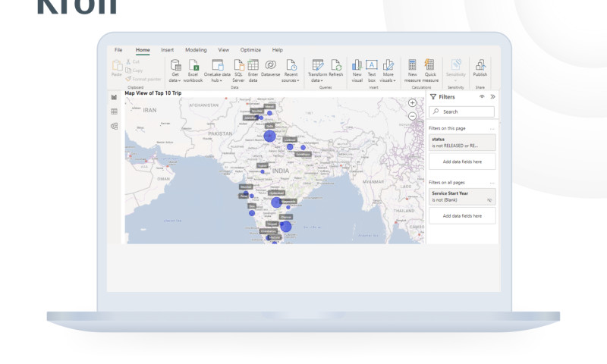607x364 pixels.
Task: Switch to Report view in left sidebar
Action: tap(114, 97)
